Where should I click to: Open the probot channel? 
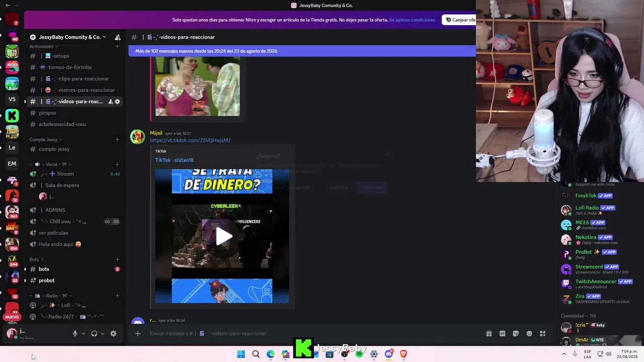pos(74,281)
